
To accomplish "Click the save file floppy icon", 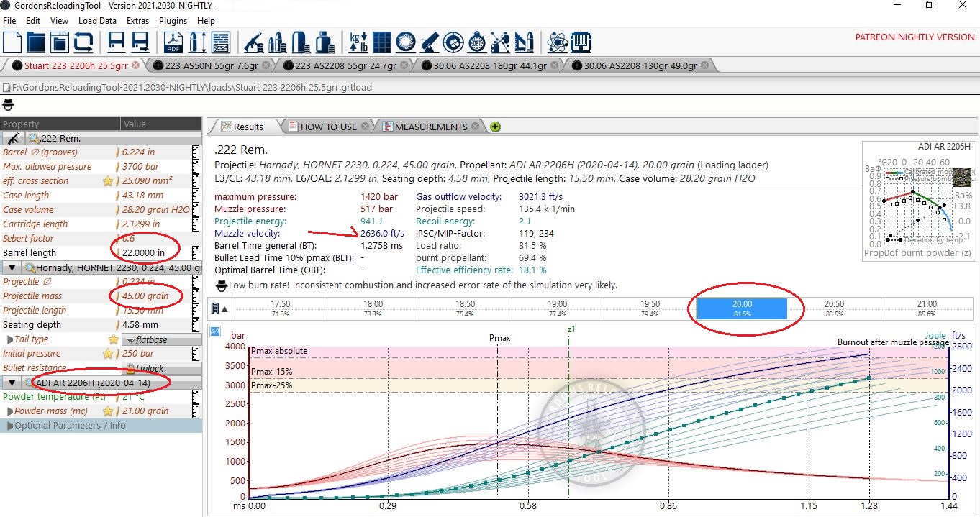I will [117, 42].
